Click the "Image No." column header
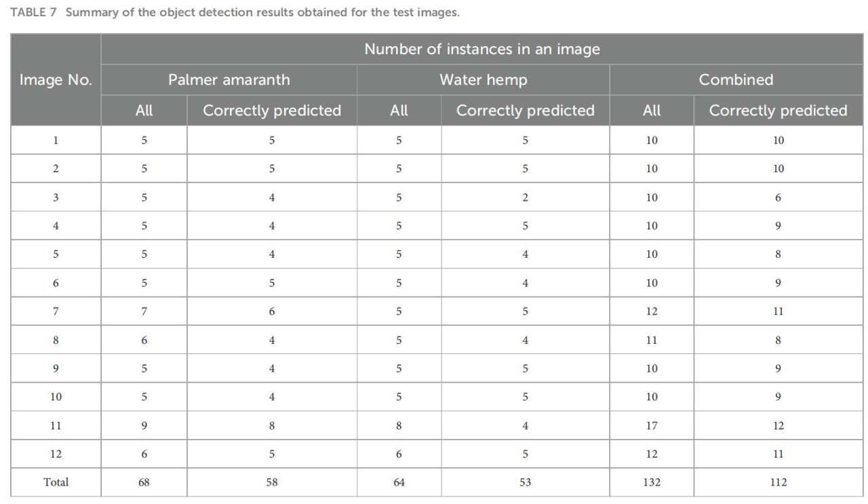This screenshot has height=504, width=868. (56, 80)
